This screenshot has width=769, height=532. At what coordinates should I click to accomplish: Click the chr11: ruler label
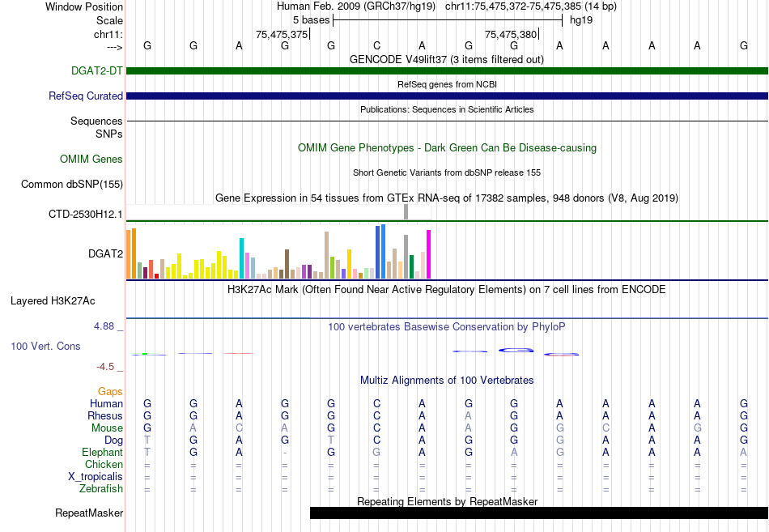point(108,34)
